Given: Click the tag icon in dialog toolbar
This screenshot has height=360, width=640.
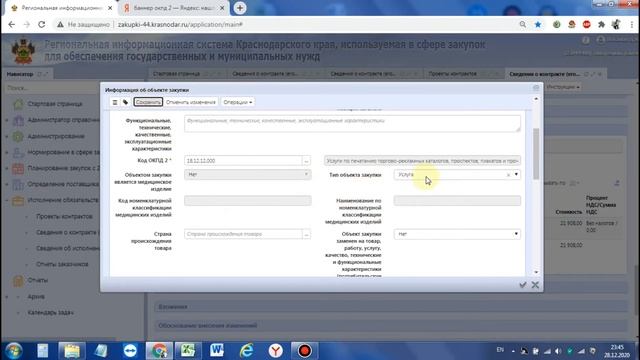Looking at the screenshot, I should tap(125, 102).
